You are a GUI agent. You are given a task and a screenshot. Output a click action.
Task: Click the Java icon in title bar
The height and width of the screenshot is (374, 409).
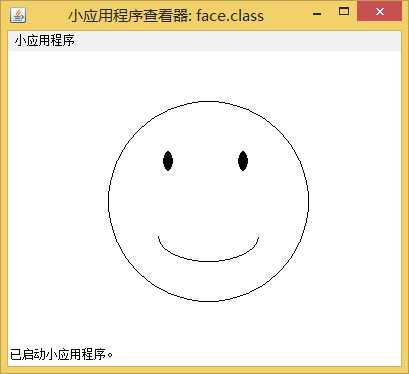pos(18,15)
